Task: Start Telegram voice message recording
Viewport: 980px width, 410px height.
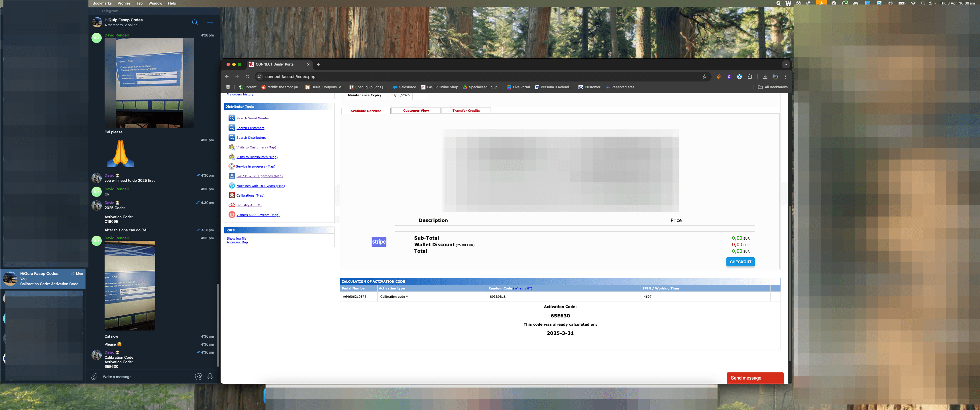Action: (210, 377)
